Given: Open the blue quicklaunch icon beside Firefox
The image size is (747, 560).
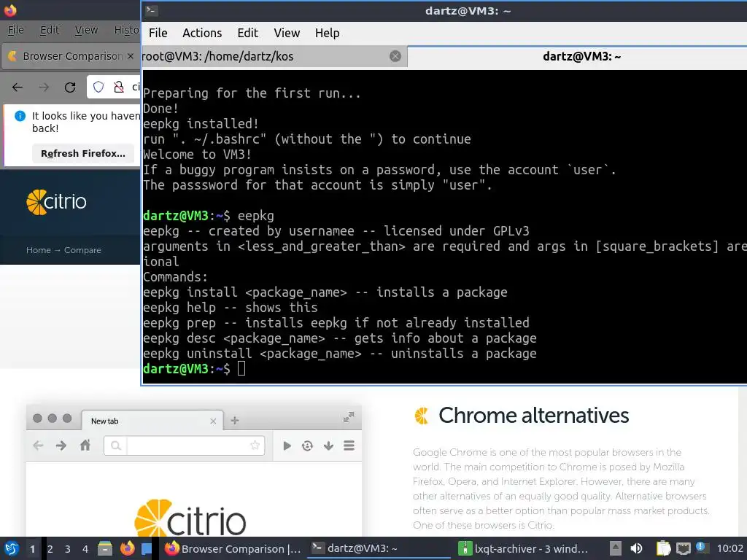Looking at the screenshot, I should [147, 548].
